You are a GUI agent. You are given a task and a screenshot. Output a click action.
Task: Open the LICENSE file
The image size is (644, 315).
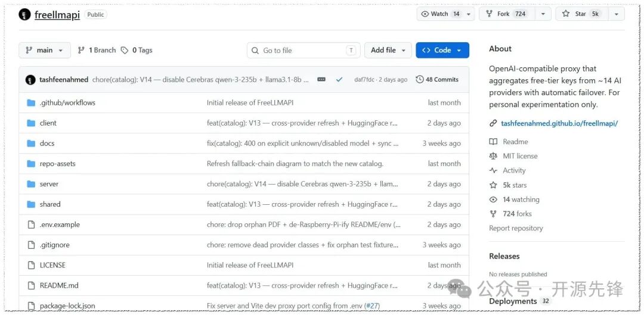[52, 265]
